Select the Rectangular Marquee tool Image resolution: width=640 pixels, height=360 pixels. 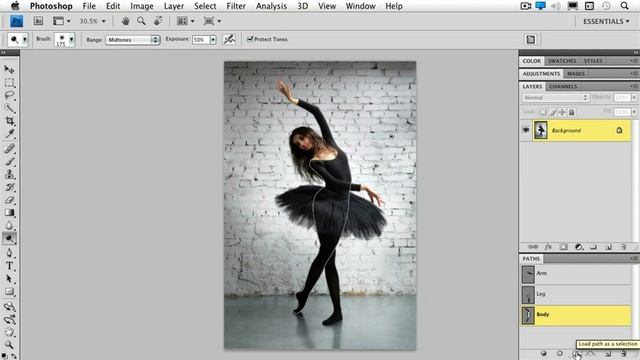coord(9,83)
